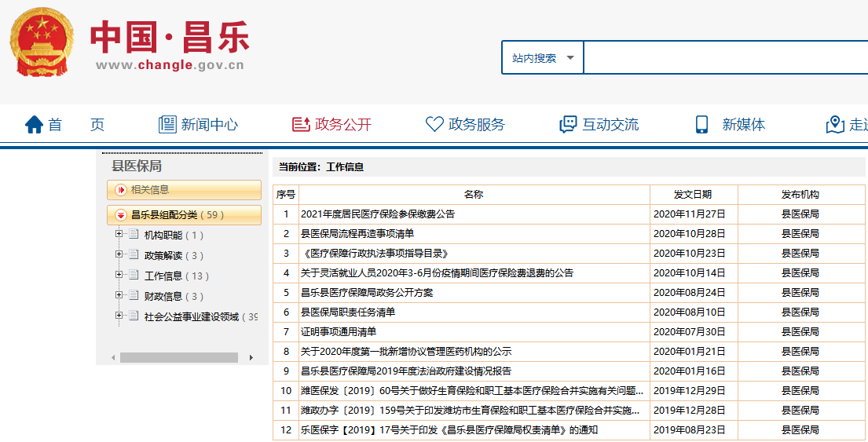Click the sidebar horizontal scrollbar

click(x=179, y=357)
